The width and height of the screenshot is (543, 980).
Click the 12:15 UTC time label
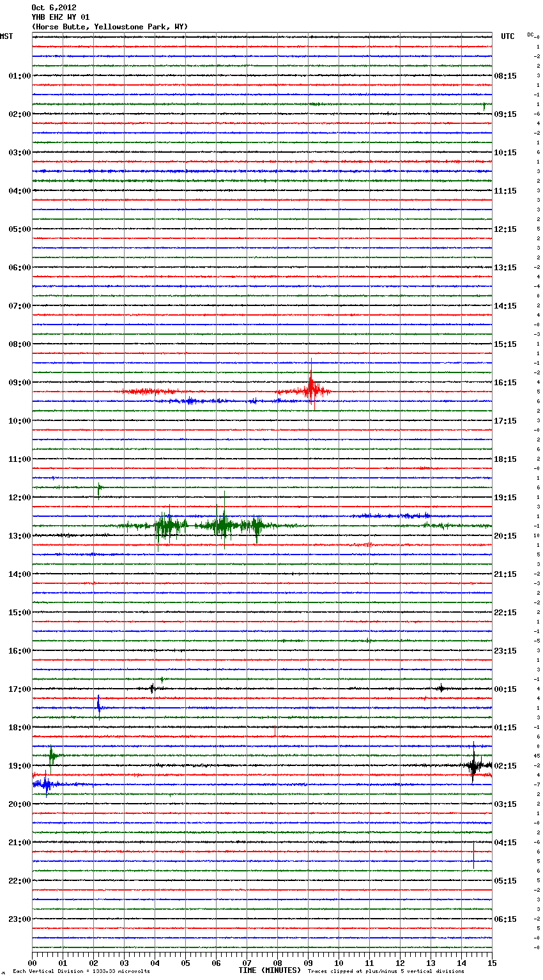pos(505,229)
